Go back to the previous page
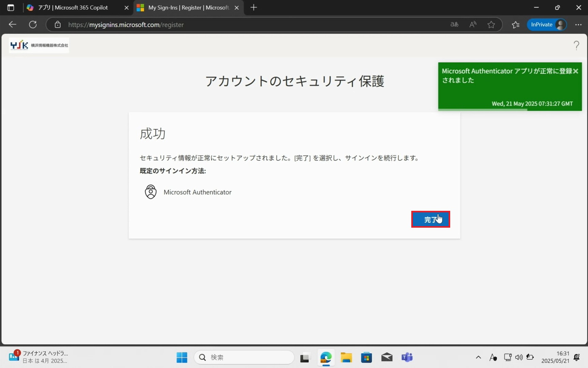The image size is (588, 368). (x=13, y=25)
